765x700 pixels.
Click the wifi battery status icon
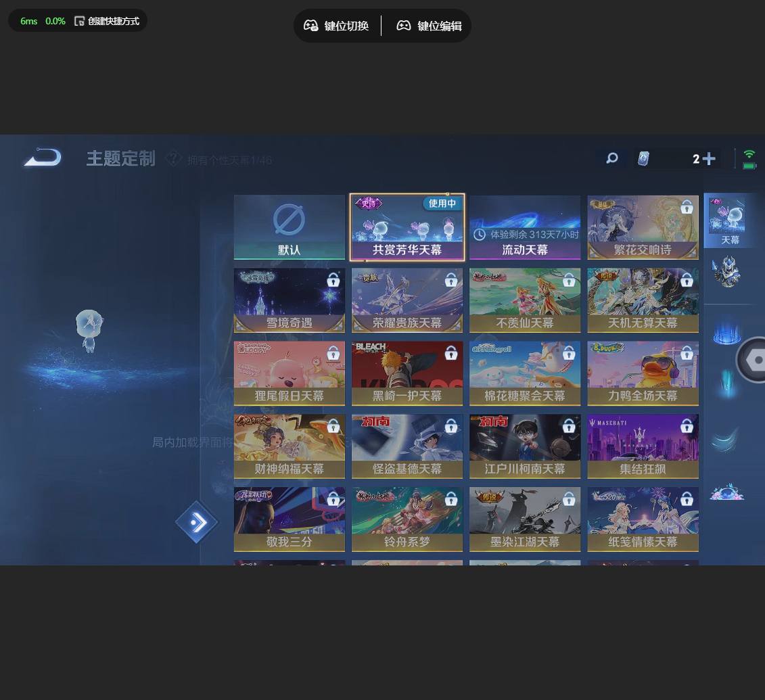pyautogui.click(x=749, y=159)
